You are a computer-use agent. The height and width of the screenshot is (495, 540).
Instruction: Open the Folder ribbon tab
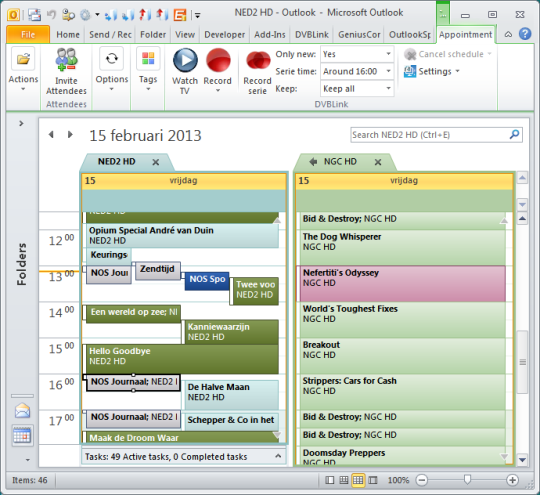pos(153,34)
